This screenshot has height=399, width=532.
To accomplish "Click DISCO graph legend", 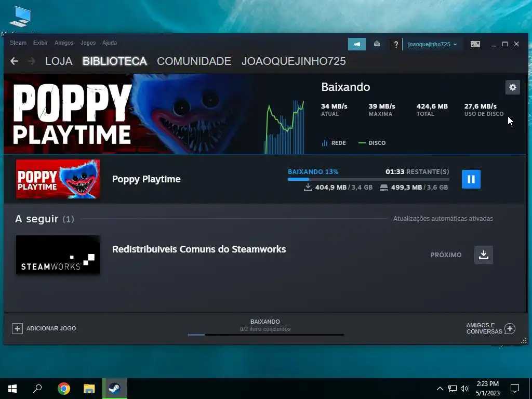I will pos(372,143).
